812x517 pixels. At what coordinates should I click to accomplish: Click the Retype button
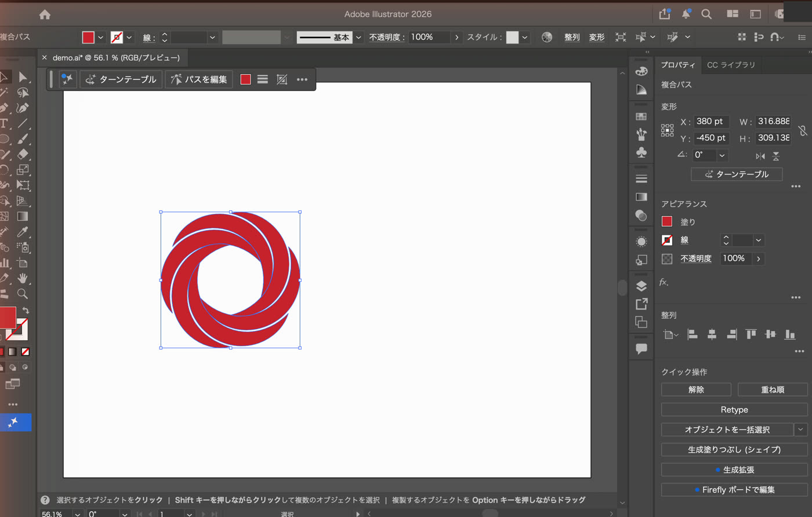pyautogui.click(x=734, y=410)
